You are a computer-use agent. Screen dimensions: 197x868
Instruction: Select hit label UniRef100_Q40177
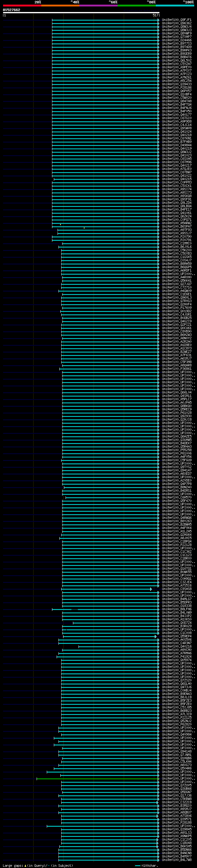[176, 115]
